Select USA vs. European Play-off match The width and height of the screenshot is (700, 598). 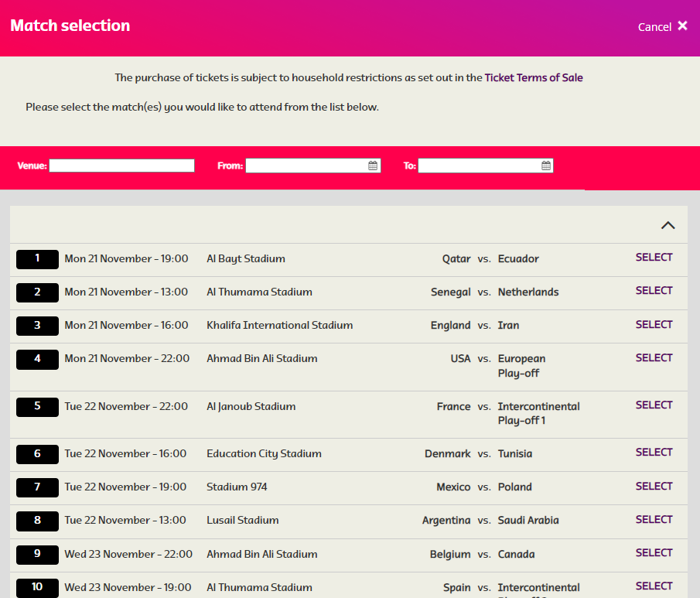click(x=654, y=358)
